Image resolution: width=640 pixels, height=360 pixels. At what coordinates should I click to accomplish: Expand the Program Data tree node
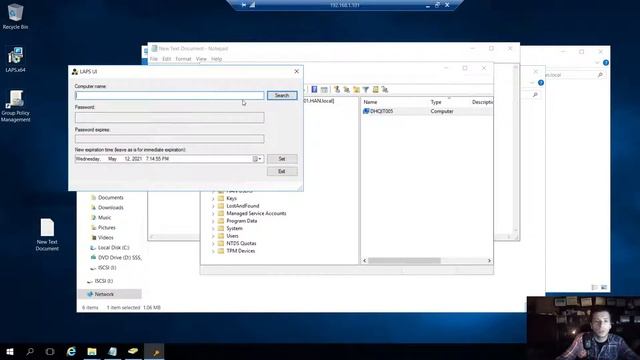[213, 221]
